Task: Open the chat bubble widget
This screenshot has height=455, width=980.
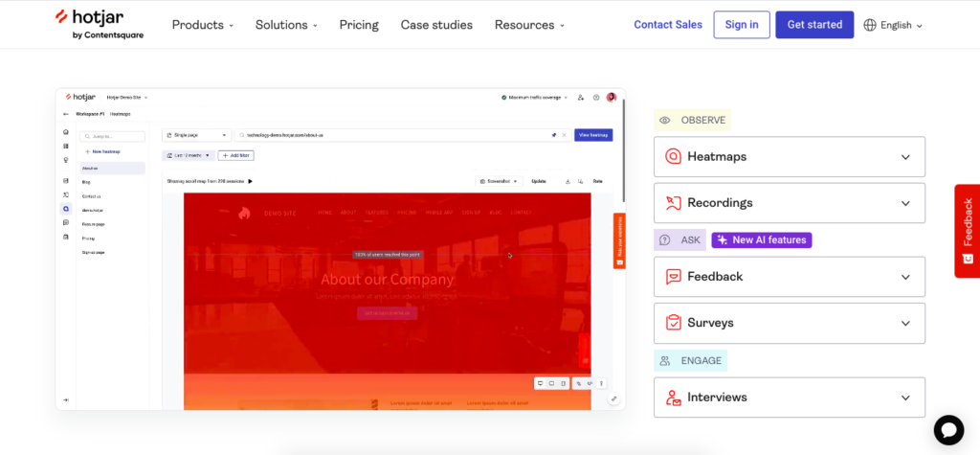Action: tap(948, 429)
